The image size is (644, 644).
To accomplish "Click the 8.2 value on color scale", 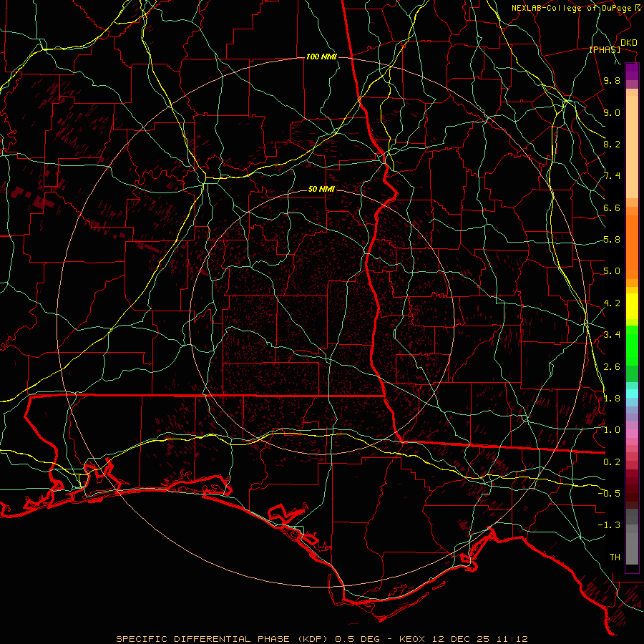I will tap(612, 144).
